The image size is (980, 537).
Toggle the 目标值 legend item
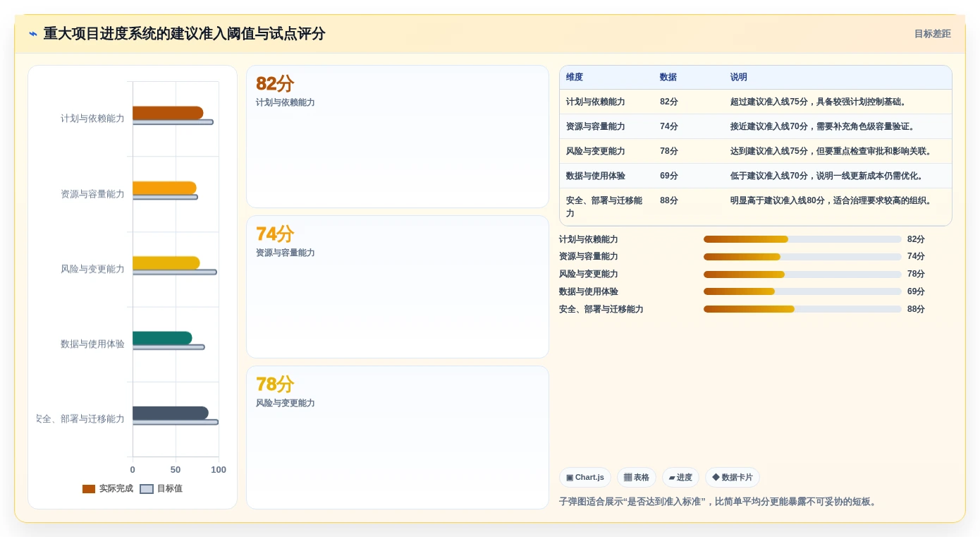pyautogui.click(x=161, y=488)
